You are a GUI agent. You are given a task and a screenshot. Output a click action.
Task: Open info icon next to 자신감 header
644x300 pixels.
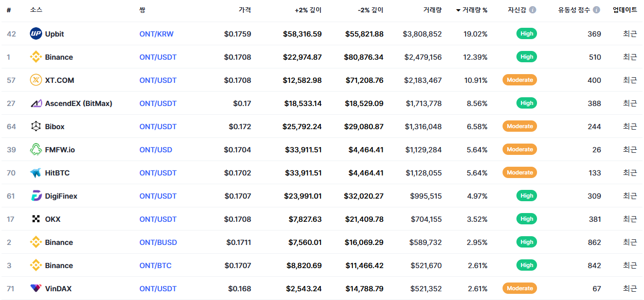click(x=533, y=10)
